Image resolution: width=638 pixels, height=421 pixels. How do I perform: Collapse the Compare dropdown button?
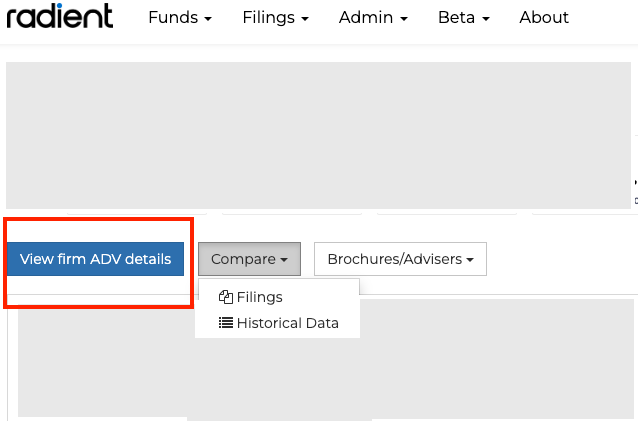click(x=249, y=259)
